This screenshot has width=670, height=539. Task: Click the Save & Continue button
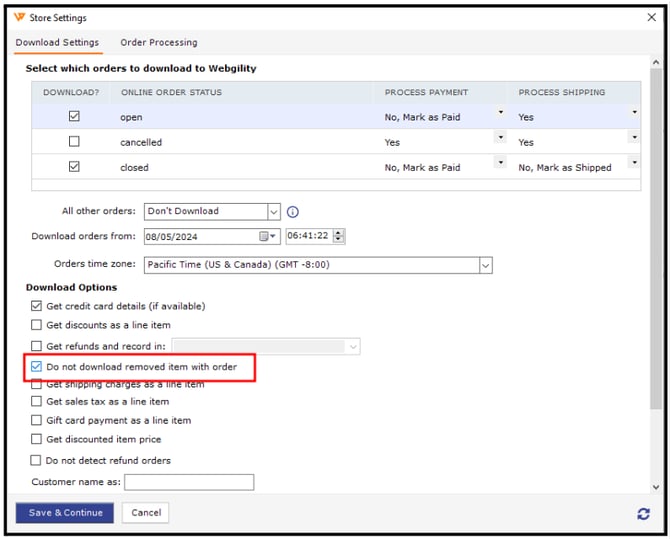point(66,513)
